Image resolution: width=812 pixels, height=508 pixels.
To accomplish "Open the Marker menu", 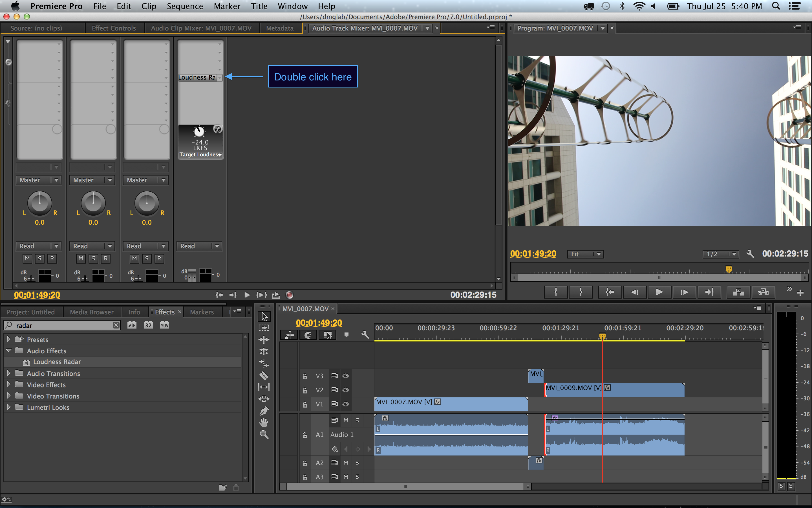I will 227,6.
